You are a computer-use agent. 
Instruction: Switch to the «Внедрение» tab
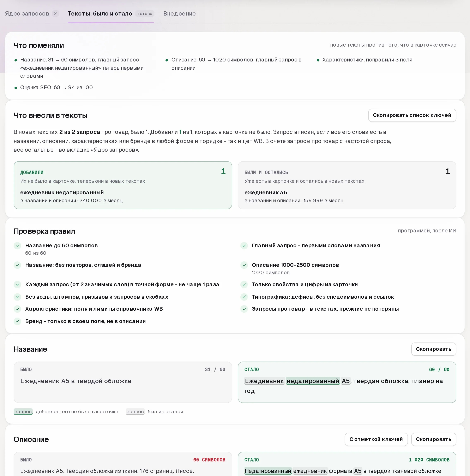click(x=179, y=13)
